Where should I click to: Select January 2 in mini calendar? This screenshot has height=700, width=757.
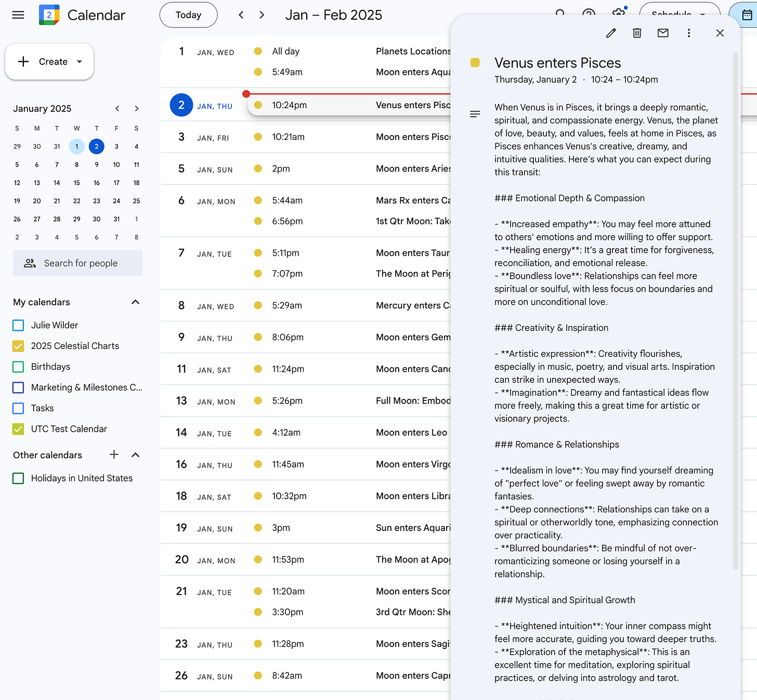[97, 147]
